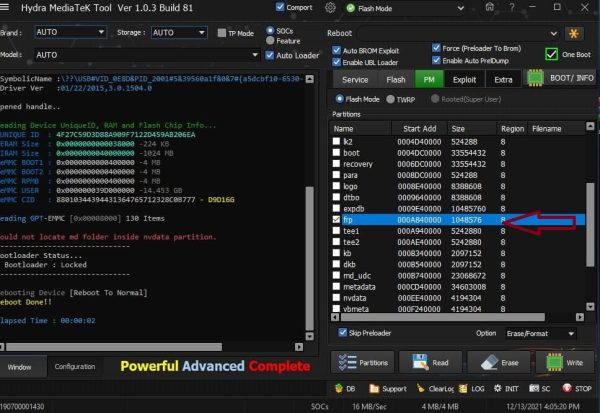The height and width of the screenshot is (413, 600).
Task: Click log panel scroll right arrow
Action: tap(299, 347)
